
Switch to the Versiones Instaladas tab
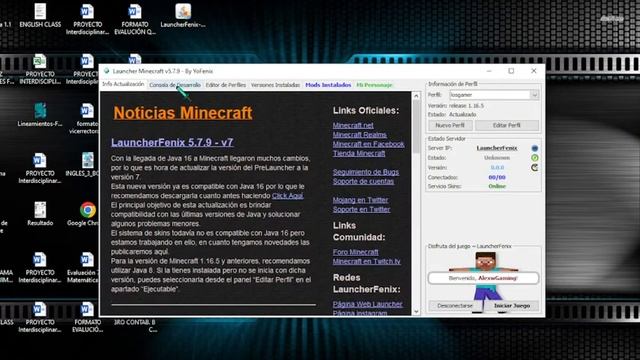(x=276, y=85)
